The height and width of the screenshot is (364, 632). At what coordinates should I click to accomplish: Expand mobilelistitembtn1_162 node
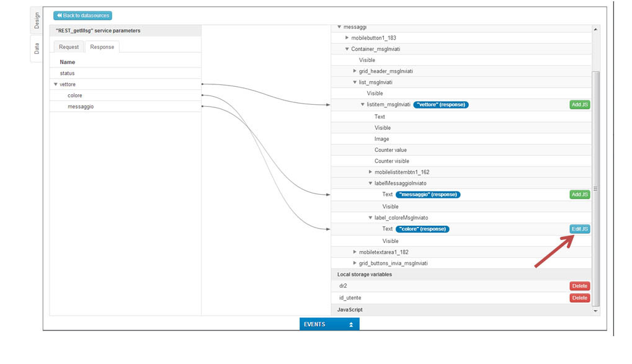point(370,172)
